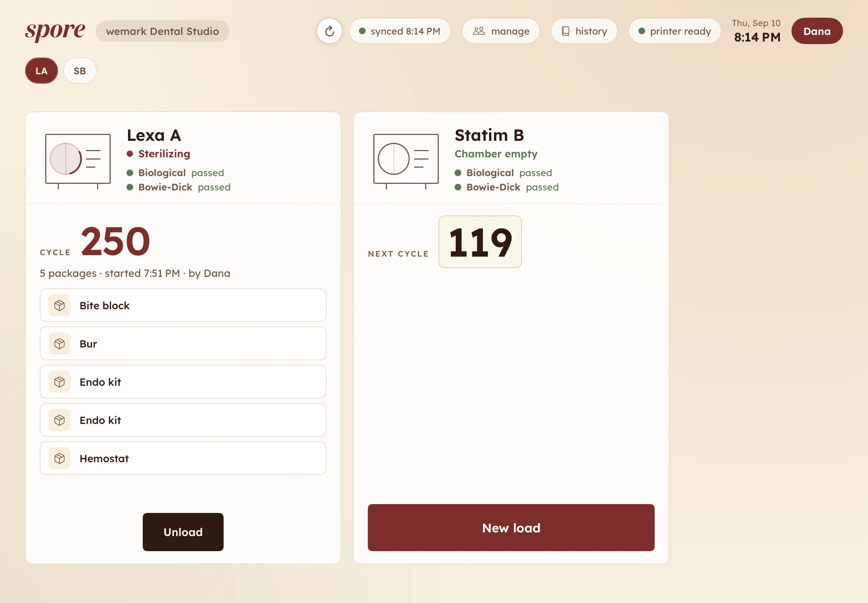Switch to the LA sterilizer tab
The width and height of the screenshot is (868, 603).
pos(42,71)
